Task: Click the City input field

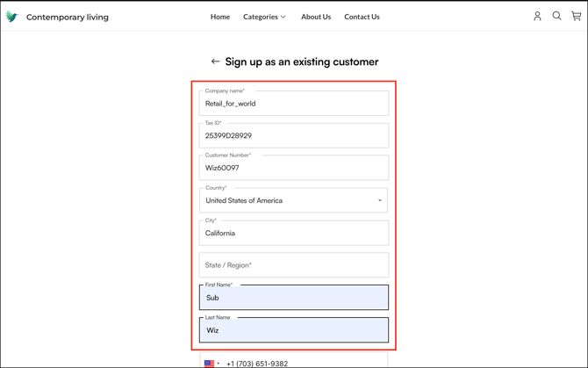Action: (x=294, y=233)
